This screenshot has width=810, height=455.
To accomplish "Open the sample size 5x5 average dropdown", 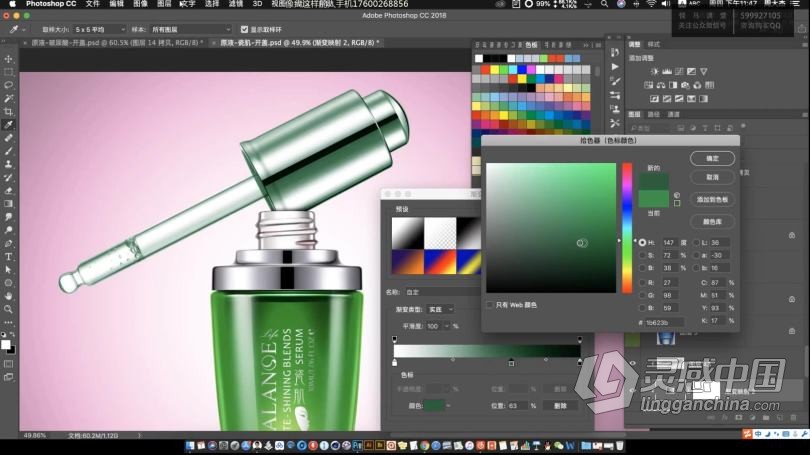I will pos(100,29).
